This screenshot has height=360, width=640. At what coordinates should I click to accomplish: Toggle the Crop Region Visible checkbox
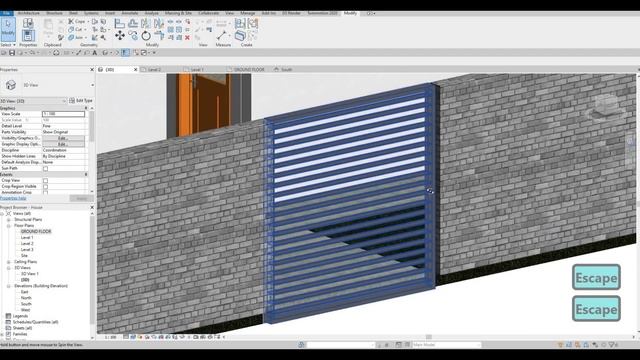click(x=45, y=187)
